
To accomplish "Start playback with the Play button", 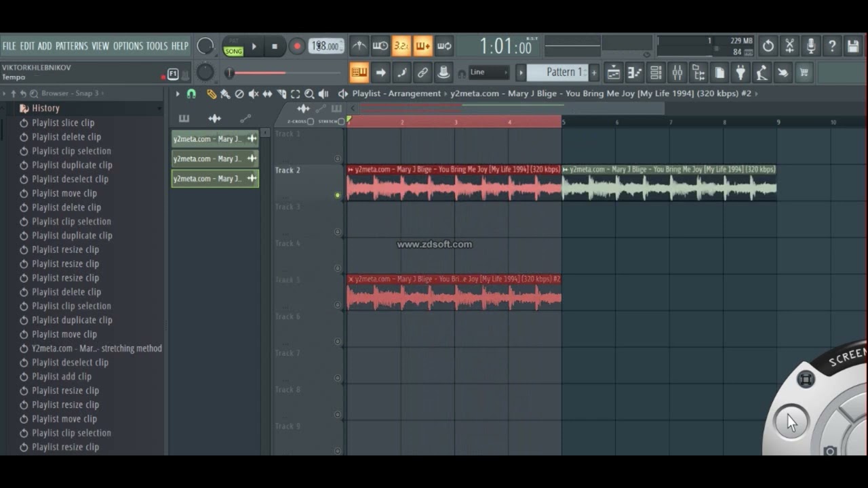I will coord(254,47).
